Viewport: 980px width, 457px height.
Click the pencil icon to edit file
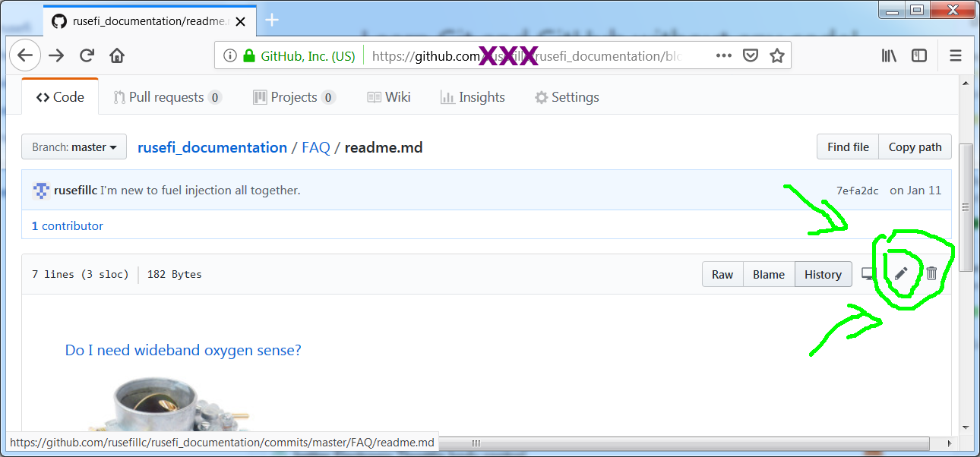(x=901, y=274)
